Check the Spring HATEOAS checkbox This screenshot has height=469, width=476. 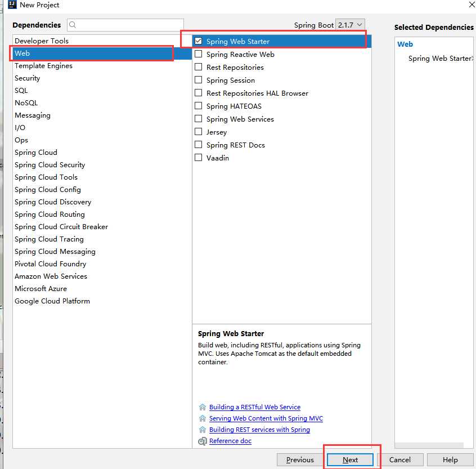point(198,106)
